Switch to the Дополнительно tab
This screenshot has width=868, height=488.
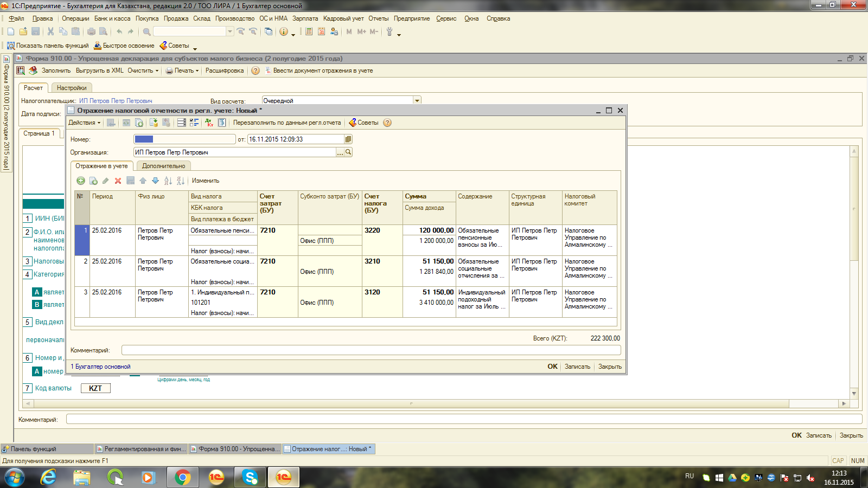163,166
